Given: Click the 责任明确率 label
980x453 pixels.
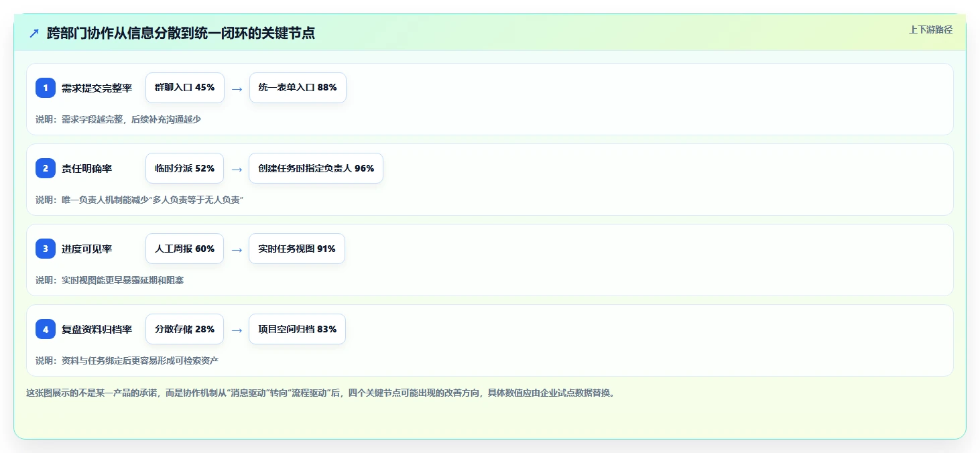Looking at the screenshot, I should (x=86, y=168).
